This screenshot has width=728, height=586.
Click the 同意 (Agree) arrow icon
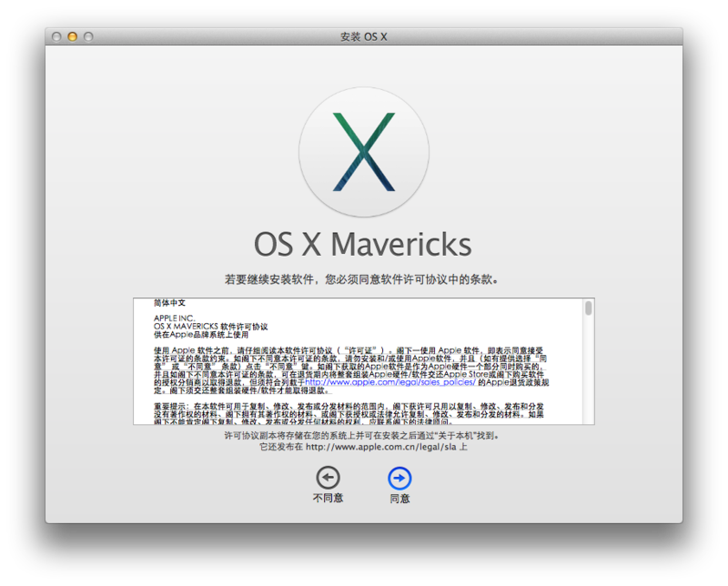click(399, 478)
